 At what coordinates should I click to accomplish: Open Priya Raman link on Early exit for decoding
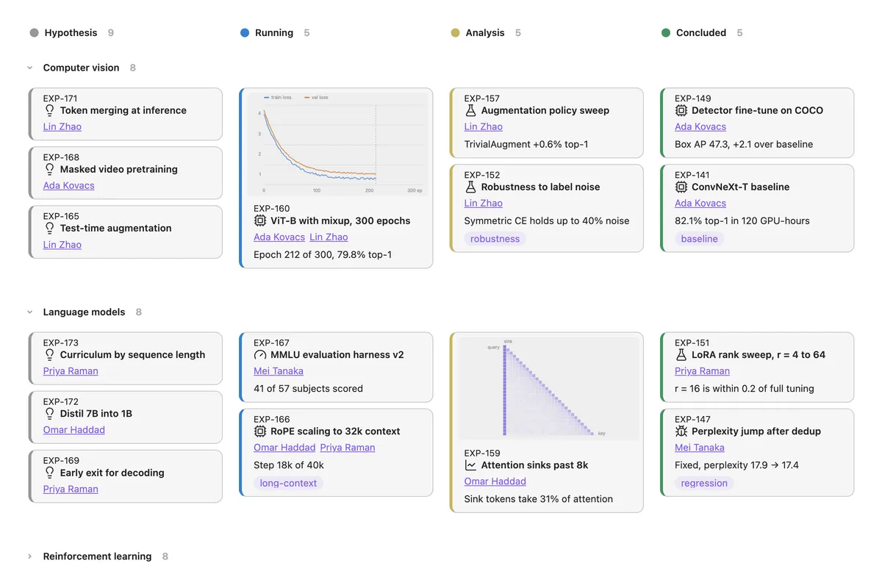click(71, 489)
